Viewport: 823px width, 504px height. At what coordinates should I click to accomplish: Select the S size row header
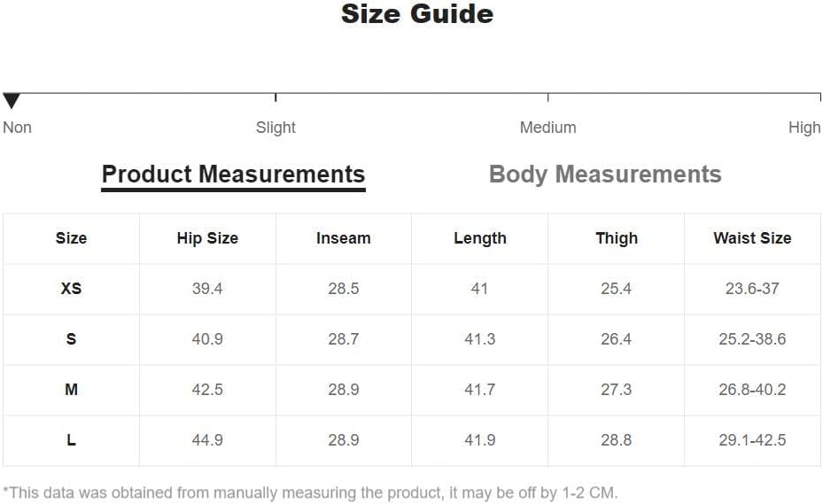pos(72,339)
